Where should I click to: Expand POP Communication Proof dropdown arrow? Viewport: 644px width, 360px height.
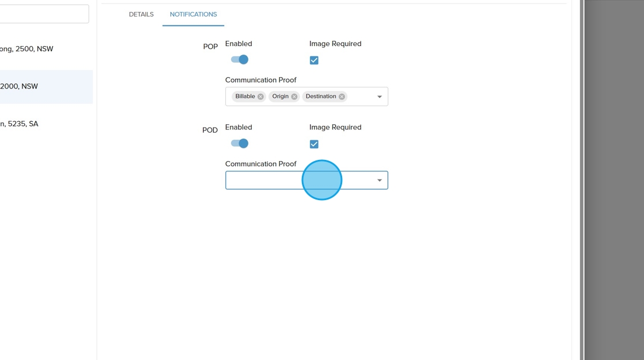tap(379, 97)
